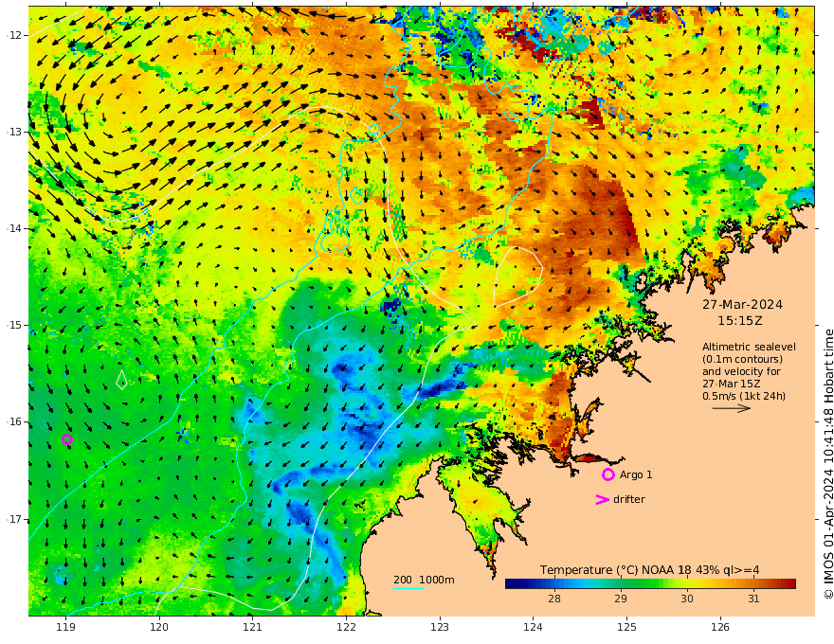Click the longitude label '121'
The width and height of the screenshot is (834, 644).
click(x=253, y=628)
